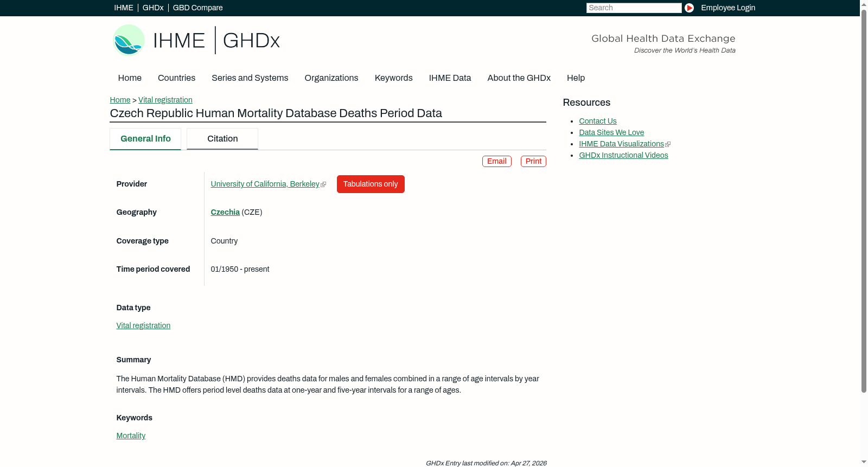Click the 'Resources' sidebar heading
The width and height of the screenshot is (868, 467).
pos(586,103)
